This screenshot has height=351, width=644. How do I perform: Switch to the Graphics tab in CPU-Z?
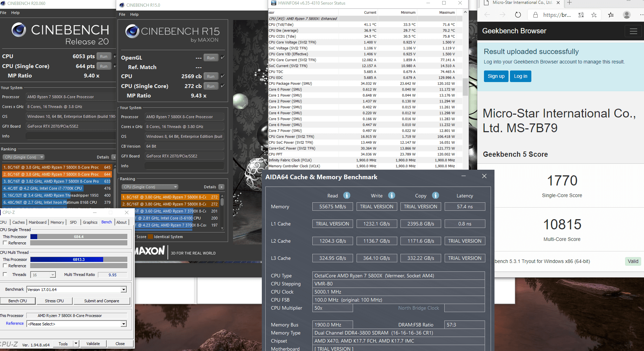pos(90,222)
